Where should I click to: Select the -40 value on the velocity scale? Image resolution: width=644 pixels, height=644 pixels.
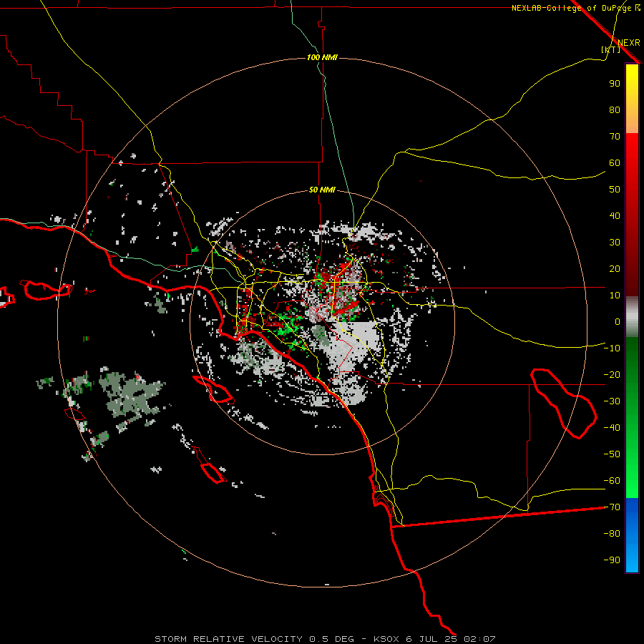tap(612, 428)
